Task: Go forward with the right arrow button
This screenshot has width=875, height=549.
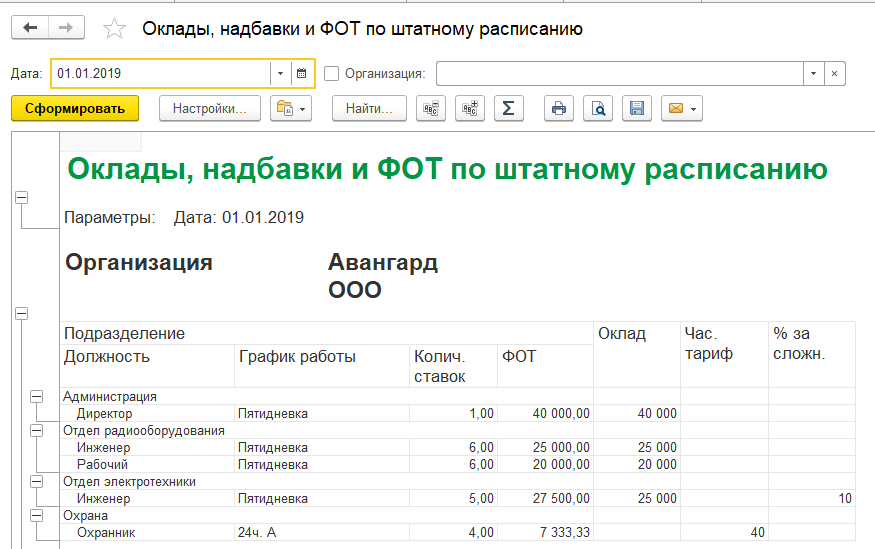Action: coord(66,27)
